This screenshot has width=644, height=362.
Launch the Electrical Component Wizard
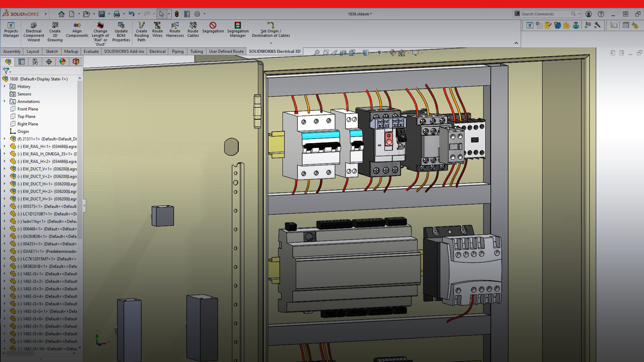[33, 31]
